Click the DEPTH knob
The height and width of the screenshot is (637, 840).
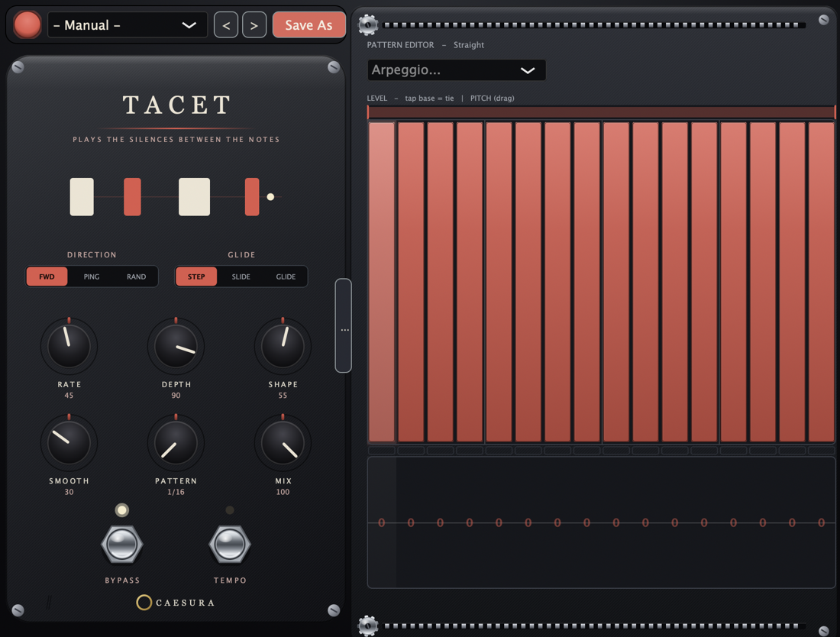pyautogui.click(x=176, y=346)
